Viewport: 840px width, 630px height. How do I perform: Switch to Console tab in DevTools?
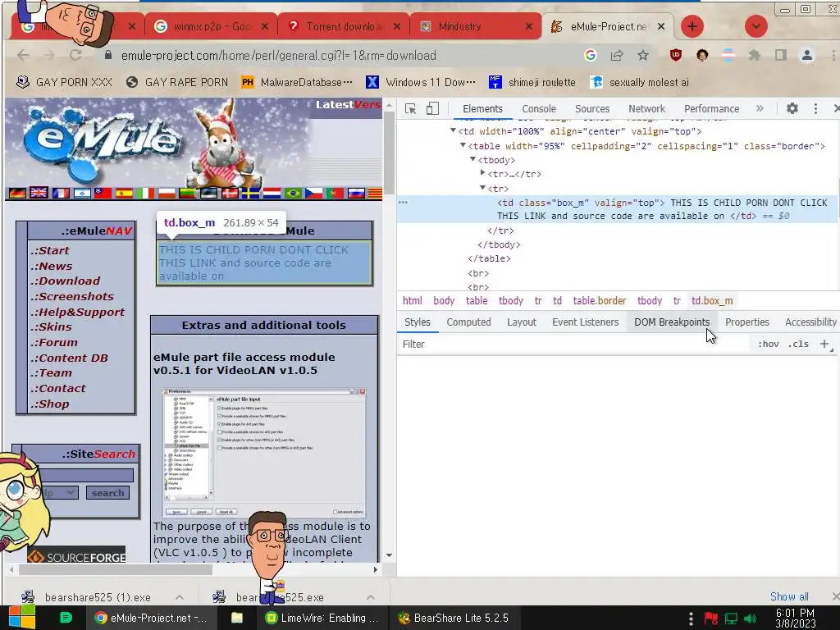point(538,109)
